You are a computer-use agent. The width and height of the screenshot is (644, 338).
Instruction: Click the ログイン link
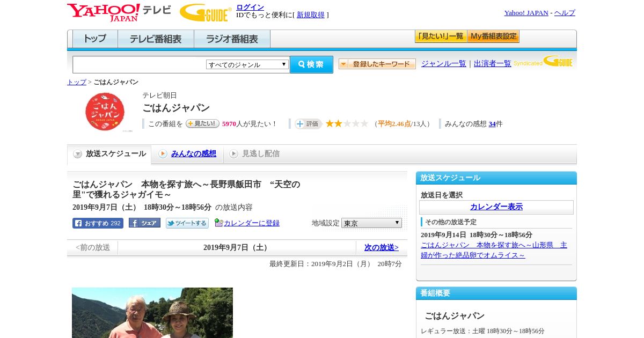[250, 7]
